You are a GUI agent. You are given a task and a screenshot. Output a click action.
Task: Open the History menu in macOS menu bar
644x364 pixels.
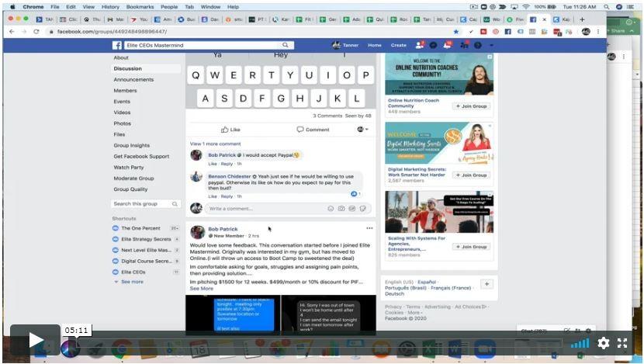pyautogui.click(x=110, y=7)
